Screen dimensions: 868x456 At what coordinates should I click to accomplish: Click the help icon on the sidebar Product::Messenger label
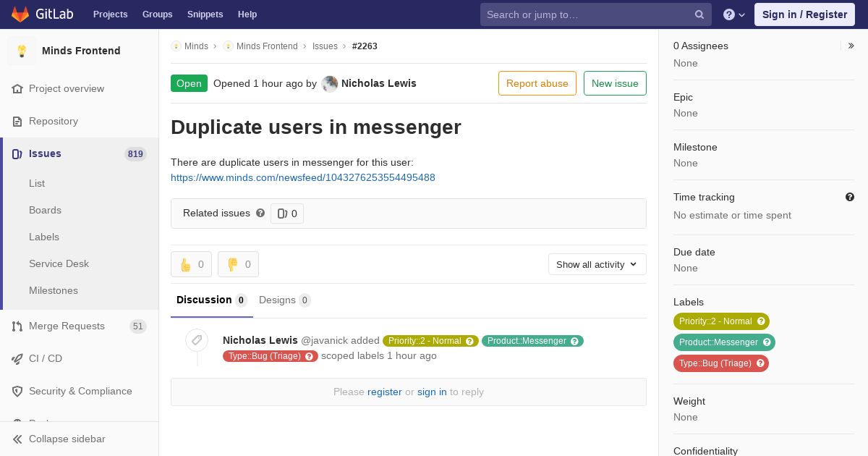coord(766,342)
